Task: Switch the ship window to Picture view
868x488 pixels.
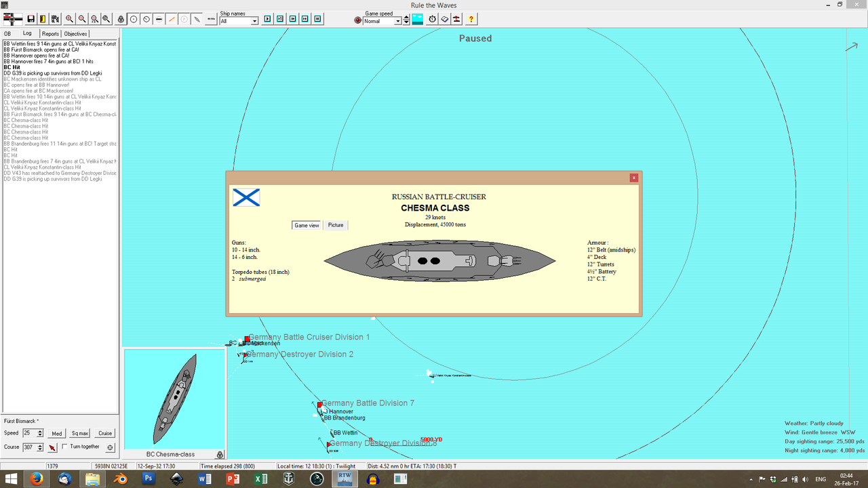Action: [x=336, y=225]
